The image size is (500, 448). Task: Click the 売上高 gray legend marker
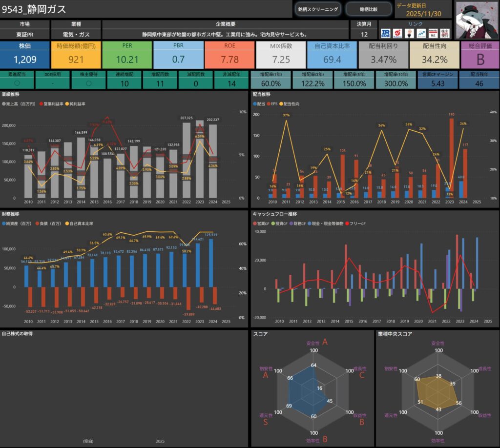pos(4,104)
